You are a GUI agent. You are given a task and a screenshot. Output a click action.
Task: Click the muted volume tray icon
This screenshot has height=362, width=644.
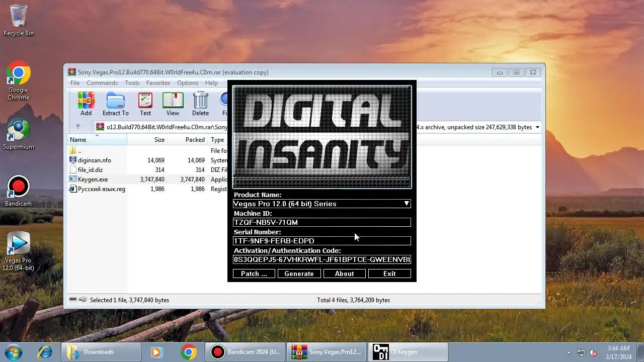[x=593, y=352]
